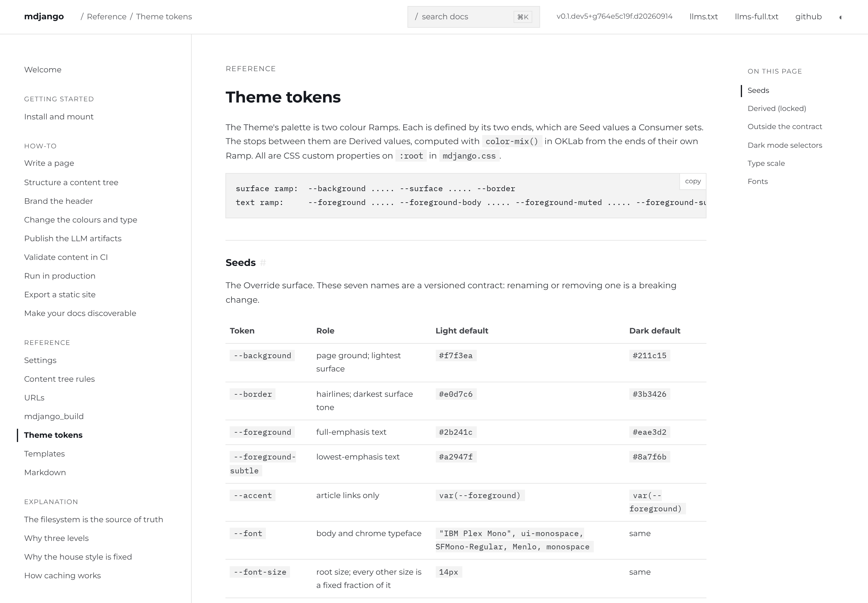Click the version string v0.1.dev5+g764e5c19f.d20260914
The height and width of the screenshot is (603, 868).
click(x=615, y=17)
